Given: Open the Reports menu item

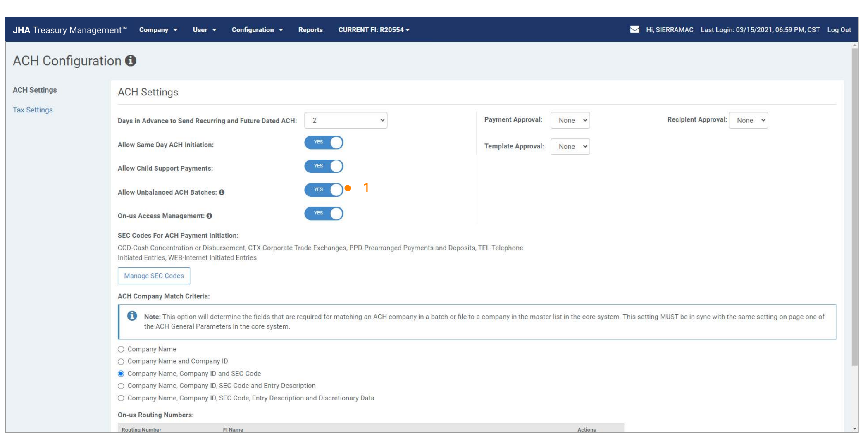Looking at the screenshot, I should (310, 30).
